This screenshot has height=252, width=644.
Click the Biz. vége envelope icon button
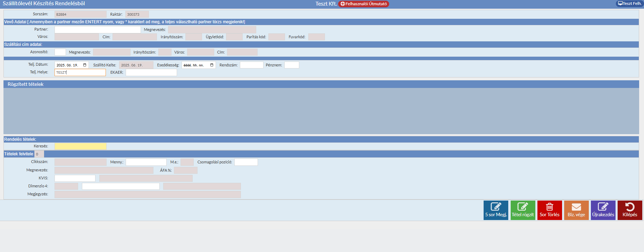(x=576, y=210)
